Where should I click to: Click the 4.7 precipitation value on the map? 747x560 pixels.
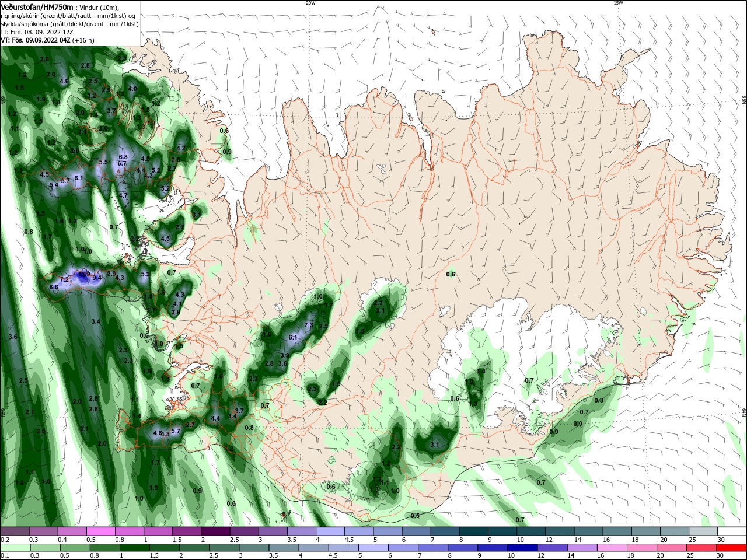point(123,195)
